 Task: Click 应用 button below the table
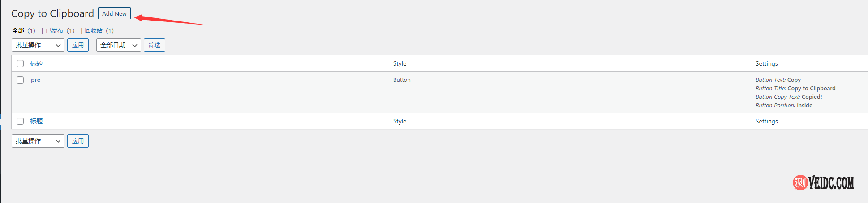[78, 141]
